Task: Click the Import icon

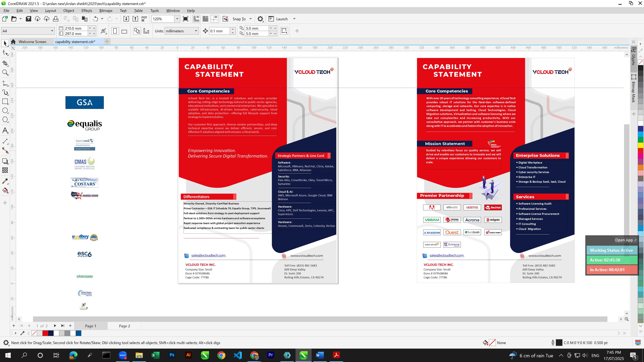Action: point(126,19)
